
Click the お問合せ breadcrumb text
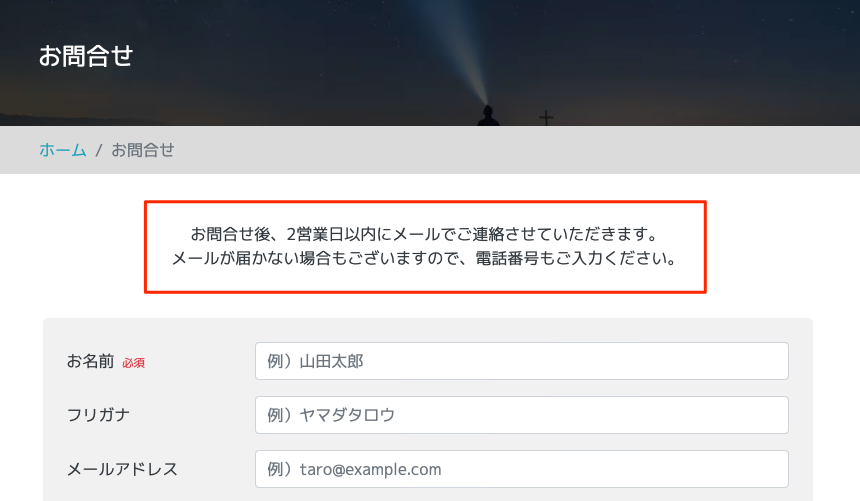coord(142,150)
